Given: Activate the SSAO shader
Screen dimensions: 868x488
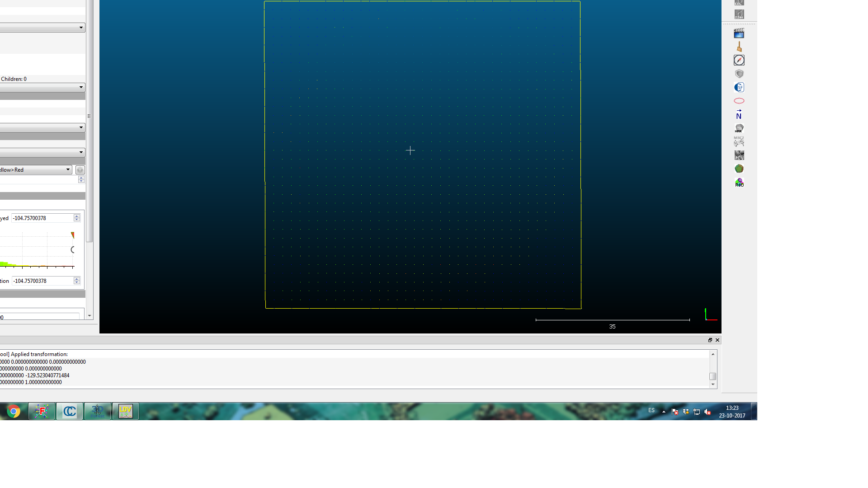Looking at the screenshot, I should (x=739, y=15).
